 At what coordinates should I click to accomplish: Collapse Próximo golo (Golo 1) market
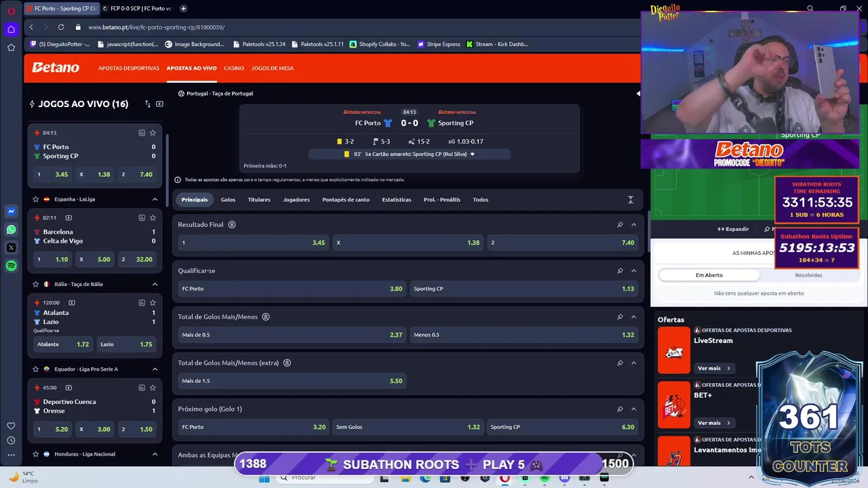[633, 409]
